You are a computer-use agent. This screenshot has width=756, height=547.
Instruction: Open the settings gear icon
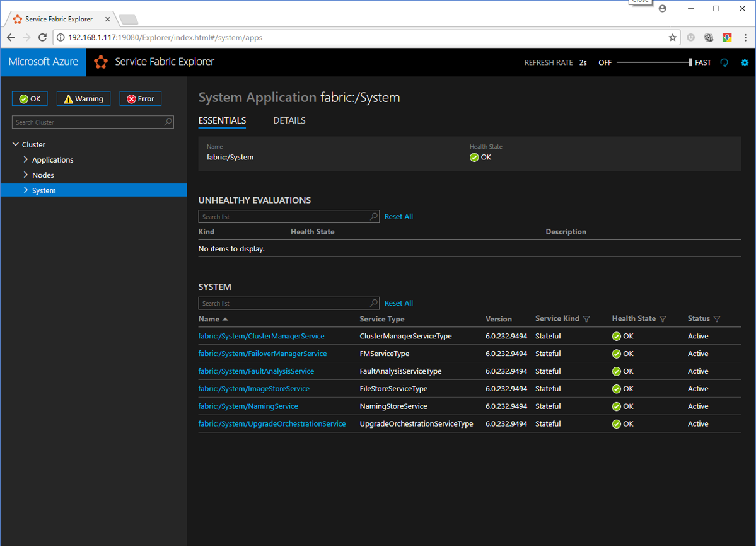click(x=745, y=62)
